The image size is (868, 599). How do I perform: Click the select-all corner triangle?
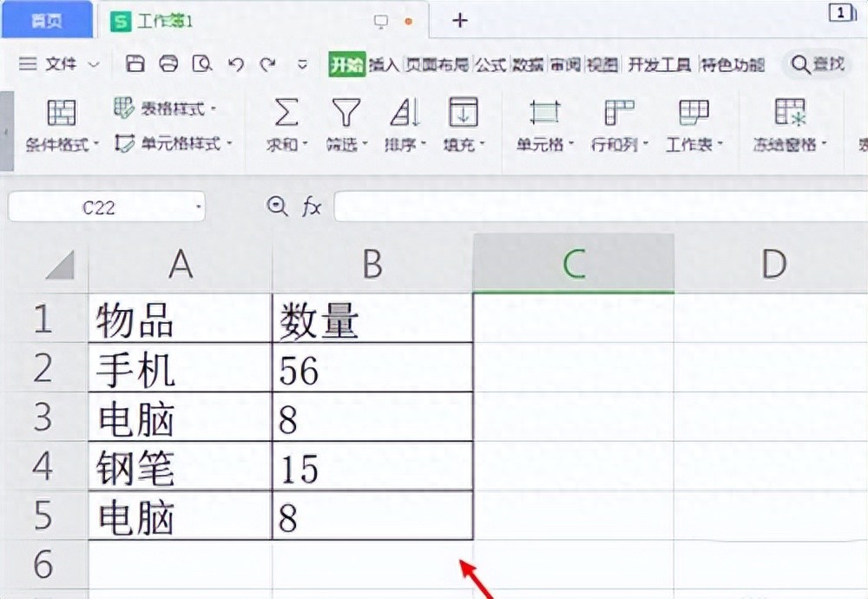pyautogui.click(x=60, y=264)
